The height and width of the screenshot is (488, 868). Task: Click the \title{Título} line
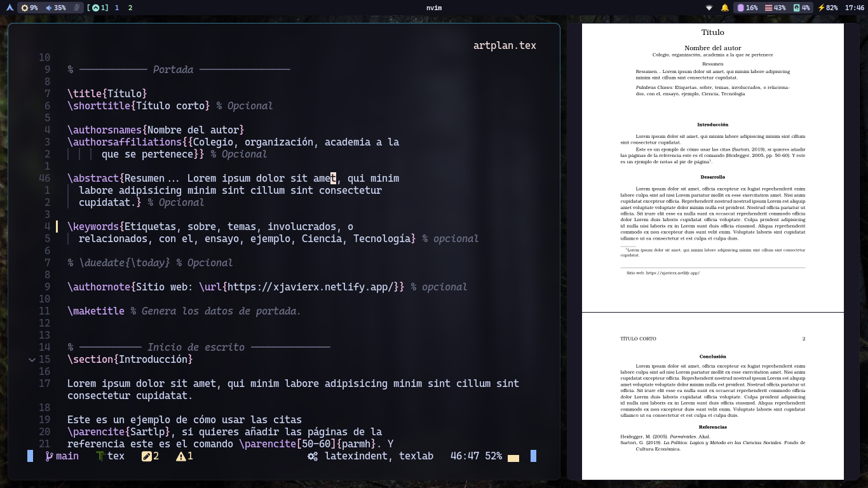tap(107, 94)
